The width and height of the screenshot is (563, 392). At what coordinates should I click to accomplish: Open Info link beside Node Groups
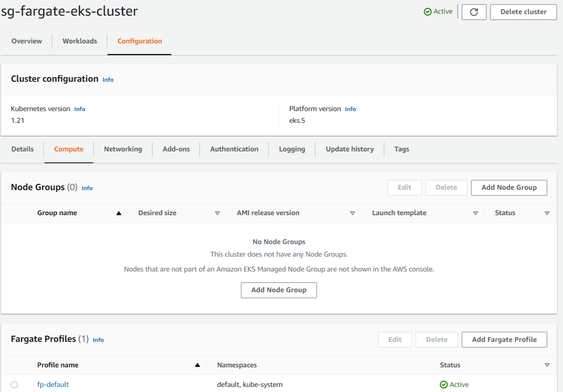point(87,188)
